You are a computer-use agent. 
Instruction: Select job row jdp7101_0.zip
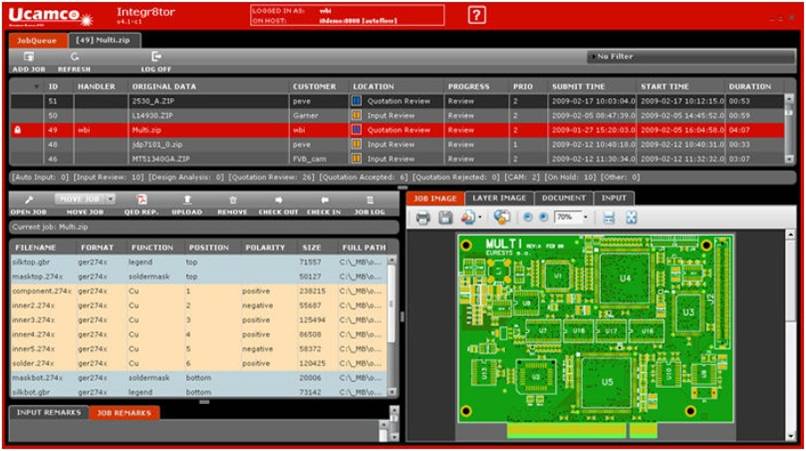point(397,145)
